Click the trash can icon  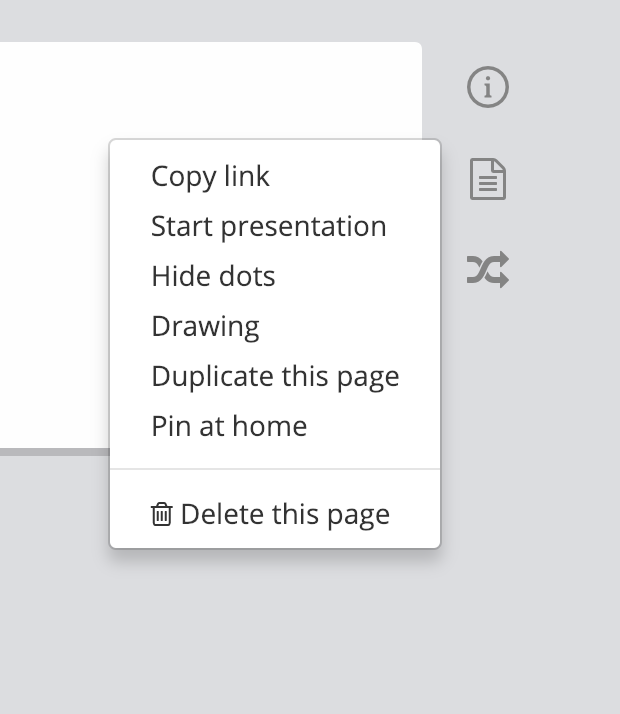161,515
